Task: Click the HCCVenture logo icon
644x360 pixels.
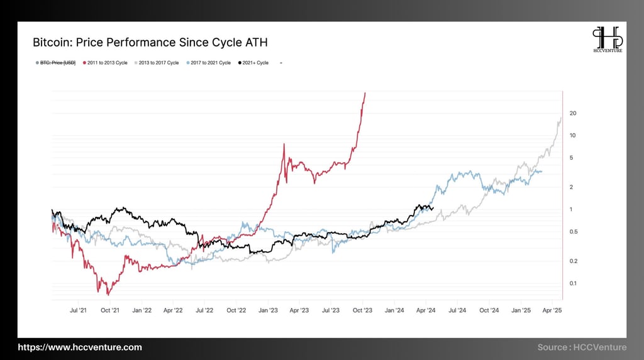Action: tap(608, 40)
